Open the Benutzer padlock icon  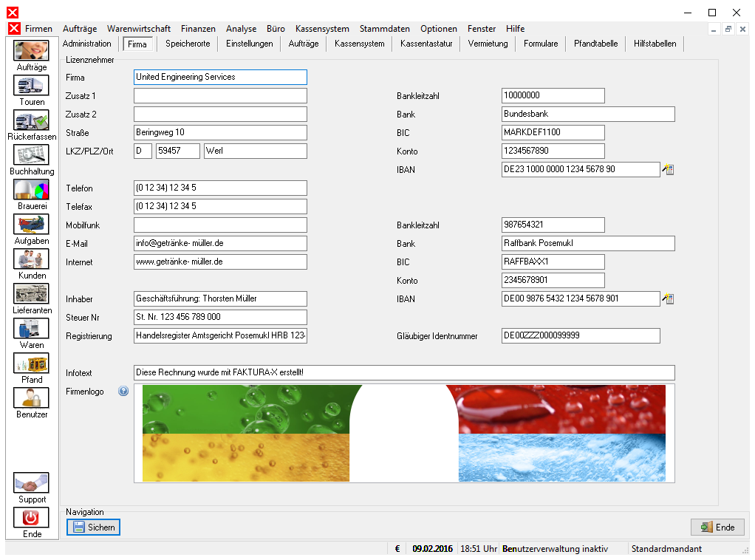(31, 397)
